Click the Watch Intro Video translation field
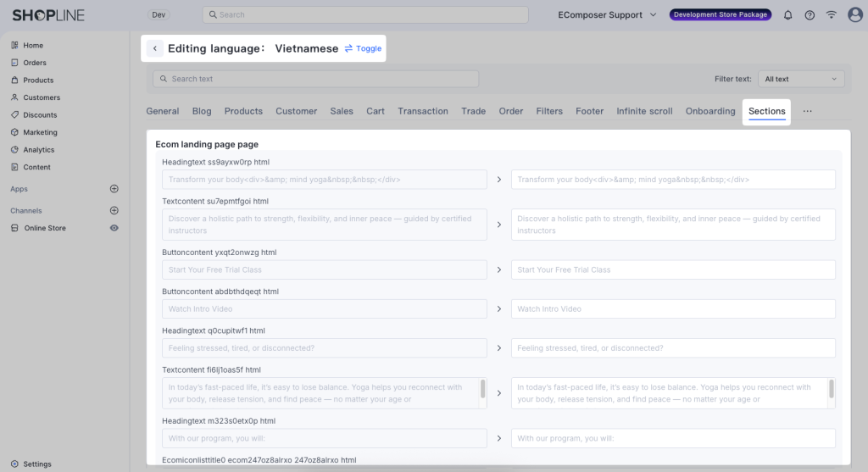 [x=672, y=309]
